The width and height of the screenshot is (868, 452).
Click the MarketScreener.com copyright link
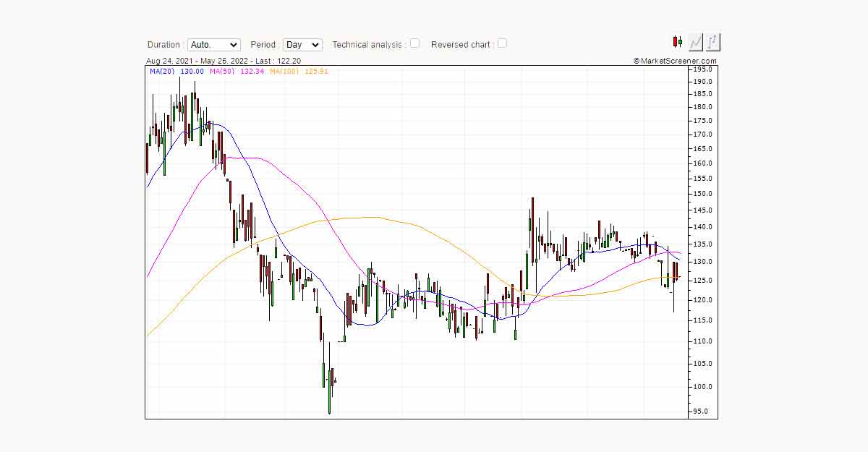tap(675, 61)
